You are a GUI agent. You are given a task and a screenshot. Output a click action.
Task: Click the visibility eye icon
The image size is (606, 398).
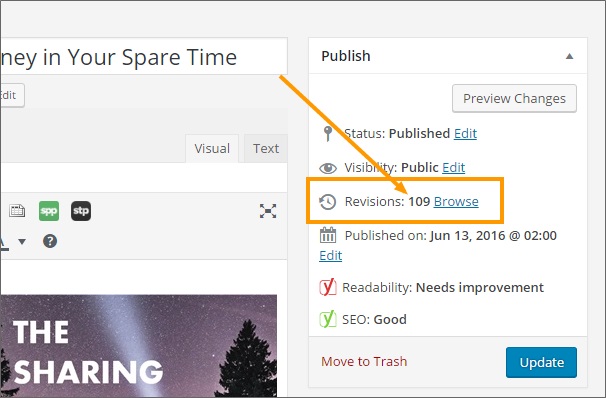[x=328, y=168]
